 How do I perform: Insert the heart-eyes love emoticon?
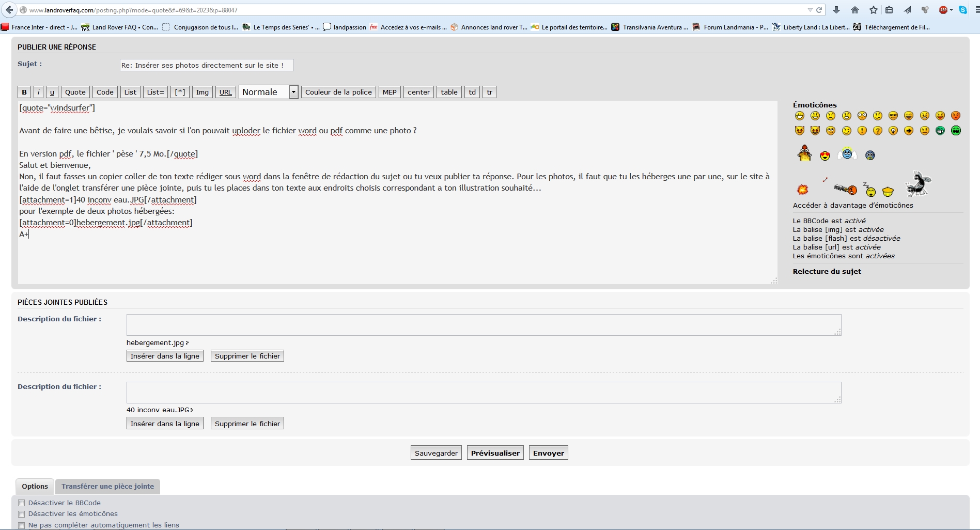pos(825,155)
